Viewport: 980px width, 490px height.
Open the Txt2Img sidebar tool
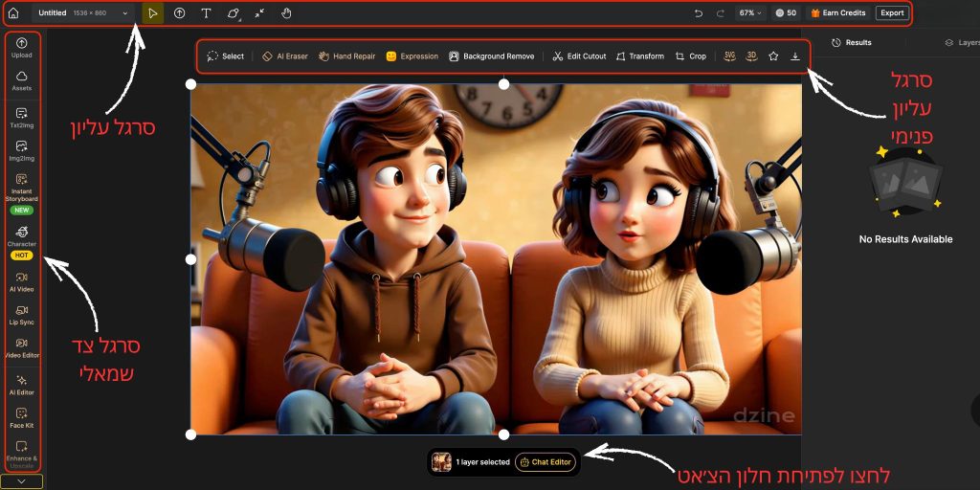[x=22, y=118]
